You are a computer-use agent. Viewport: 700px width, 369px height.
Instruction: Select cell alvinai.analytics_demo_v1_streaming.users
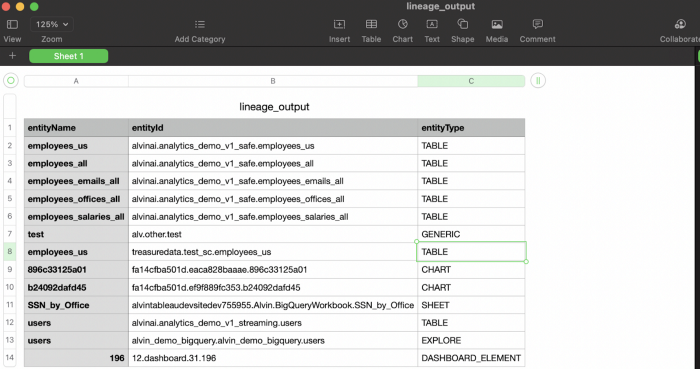[273, 323]
